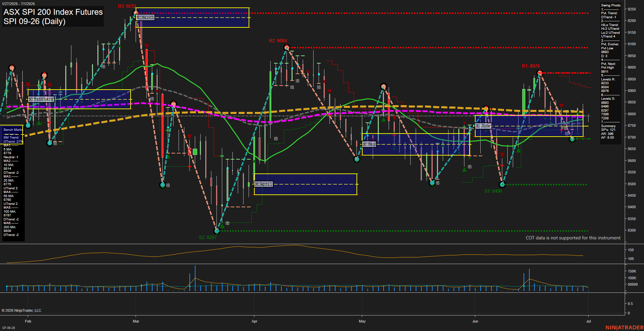Select the M:May monthly range tag

coord(369,144)
